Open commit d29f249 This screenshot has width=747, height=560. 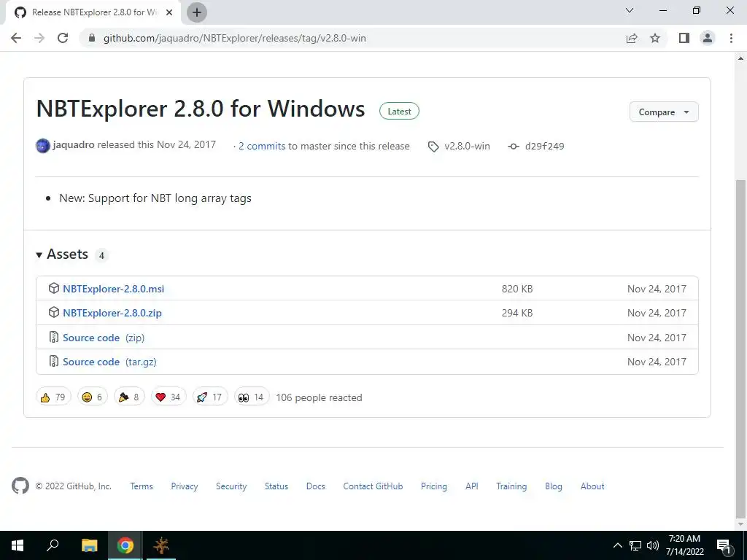(544, 146)
